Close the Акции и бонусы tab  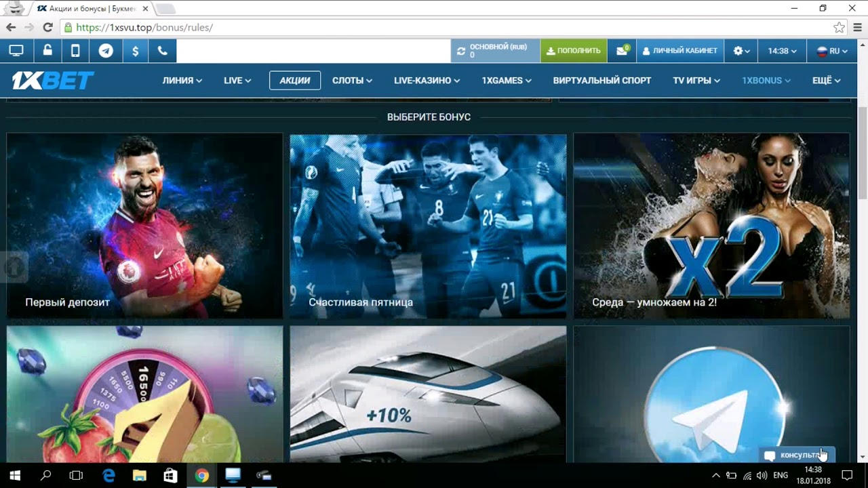coord(145,9)
